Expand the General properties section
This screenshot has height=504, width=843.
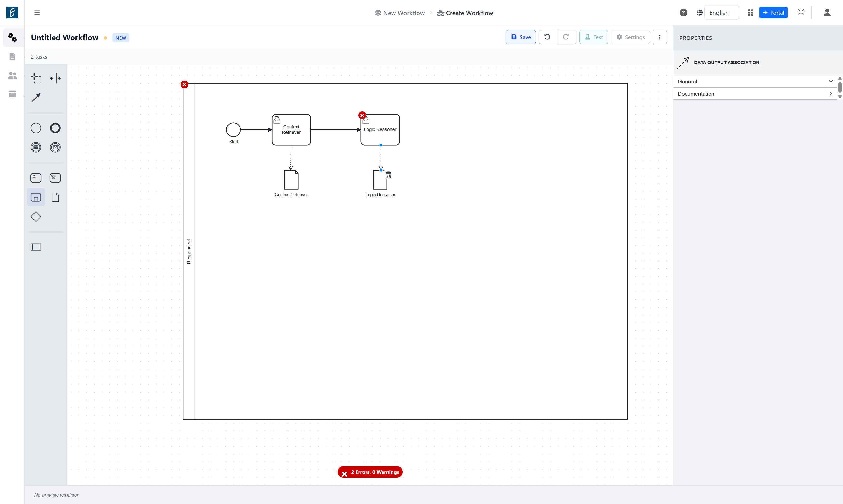[755, 82]
